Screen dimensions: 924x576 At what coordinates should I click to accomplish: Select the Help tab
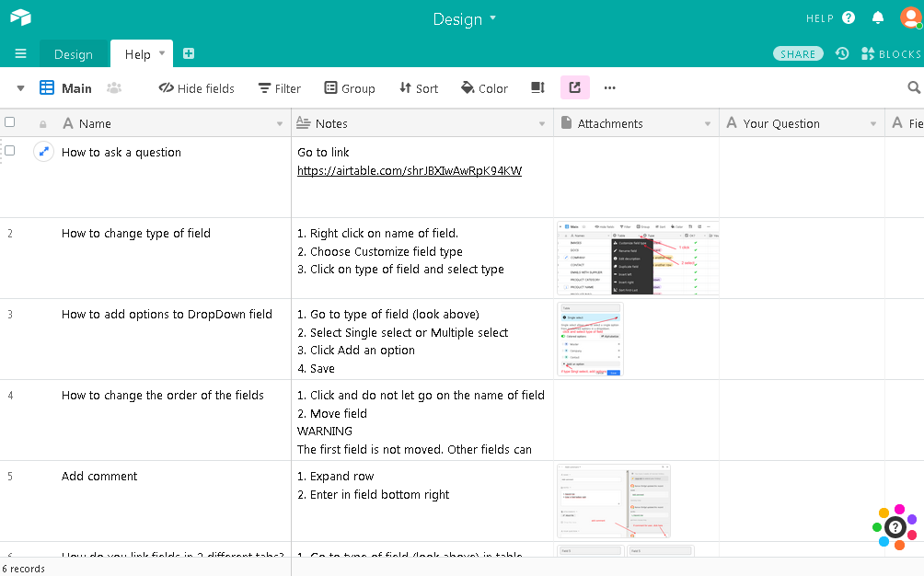tap(136, 53)
